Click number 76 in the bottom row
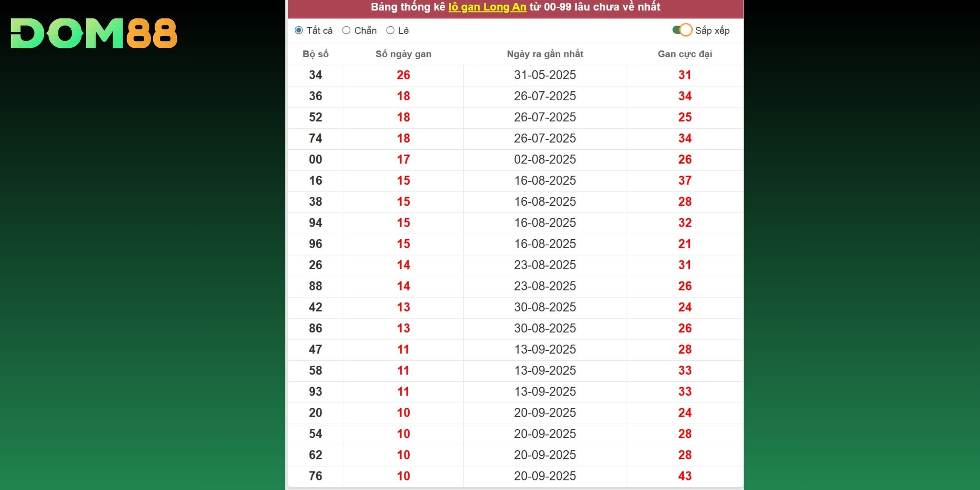Image resolution: width=980 pixels, height=490 pixels. pyautogui.click(x=316, y=476)
